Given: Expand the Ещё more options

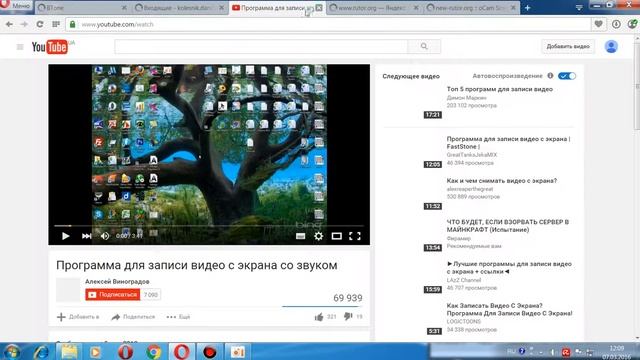Looking at the screenshot, I should coord(178,317).
